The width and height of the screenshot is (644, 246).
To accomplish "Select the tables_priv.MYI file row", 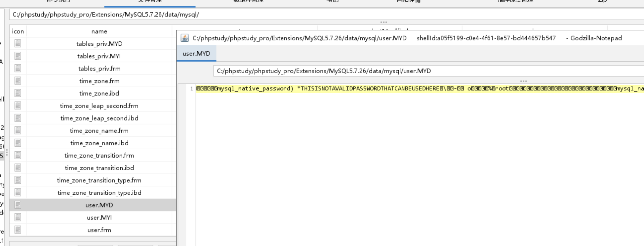I will pos(99,56).
